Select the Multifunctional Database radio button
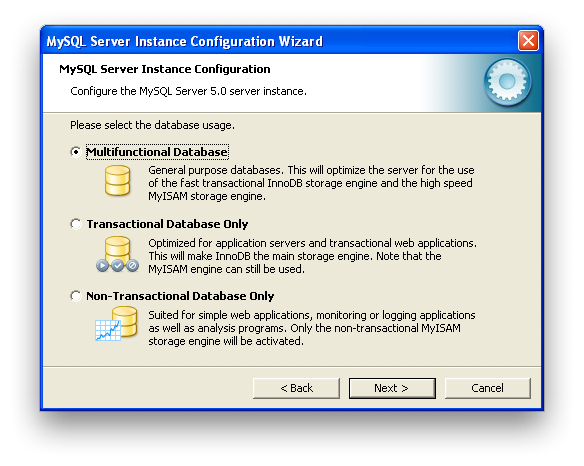The height and width of the screenshot is (466, 584). pos(76,152)
